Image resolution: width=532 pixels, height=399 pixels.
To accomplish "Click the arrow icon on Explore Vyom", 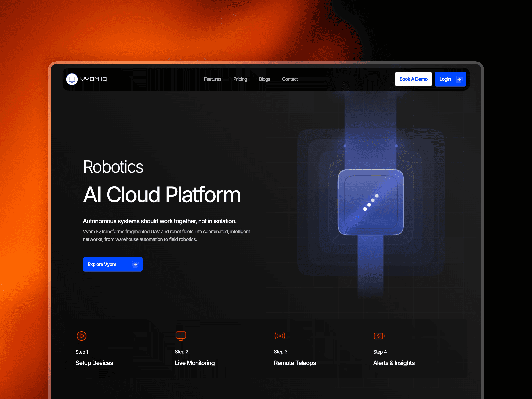I will [x=135, y=264].
